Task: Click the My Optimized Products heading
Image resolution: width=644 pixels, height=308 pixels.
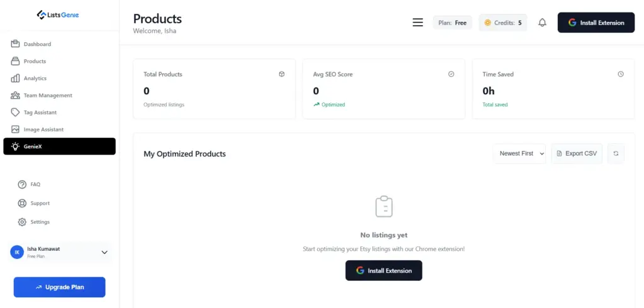Action: (x=184, y=154)
